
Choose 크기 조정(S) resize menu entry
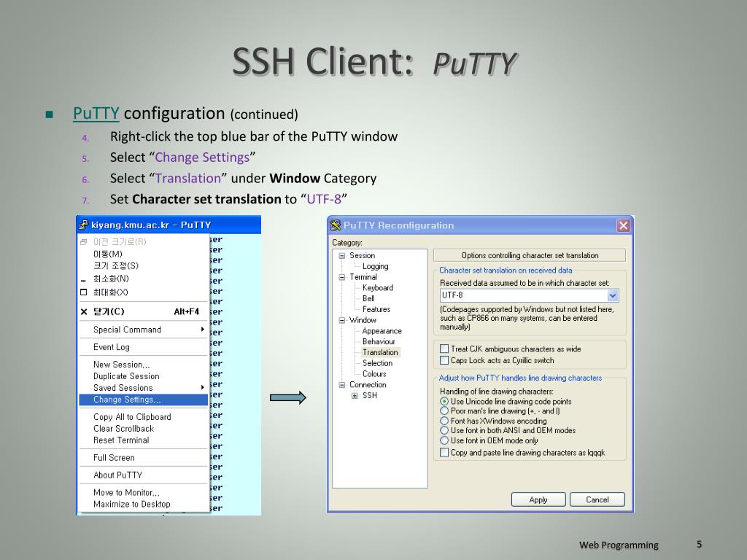(x=144, y=265)
